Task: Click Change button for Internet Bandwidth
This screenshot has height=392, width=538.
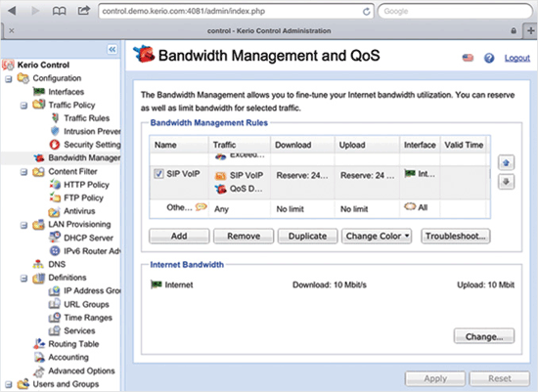Action: click(x=484, y=336)
